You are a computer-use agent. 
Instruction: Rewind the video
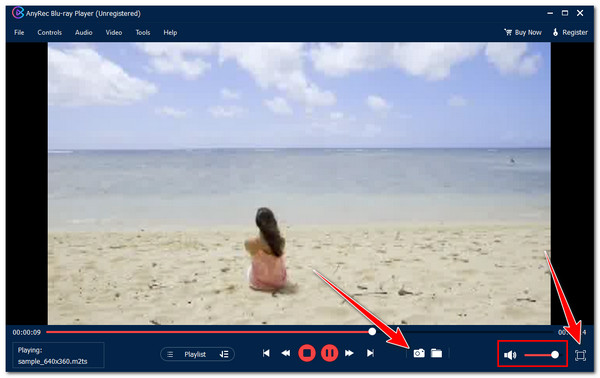285,353
